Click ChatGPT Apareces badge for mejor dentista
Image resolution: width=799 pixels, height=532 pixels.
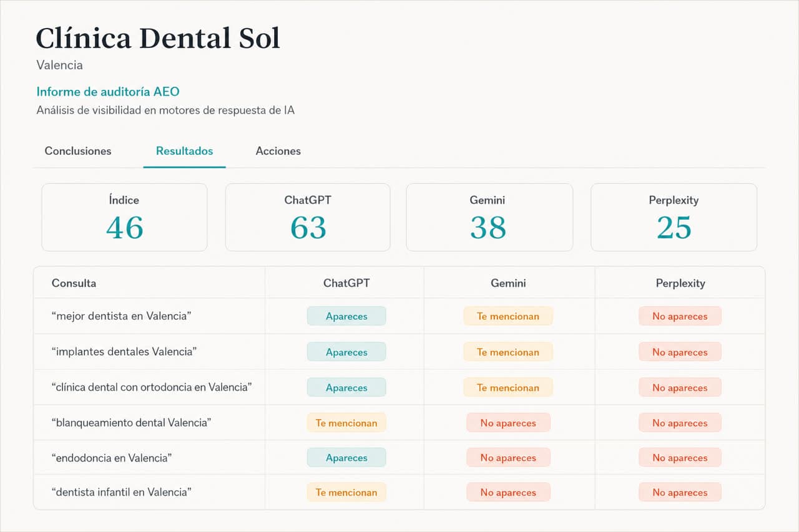tap(346, 316)
